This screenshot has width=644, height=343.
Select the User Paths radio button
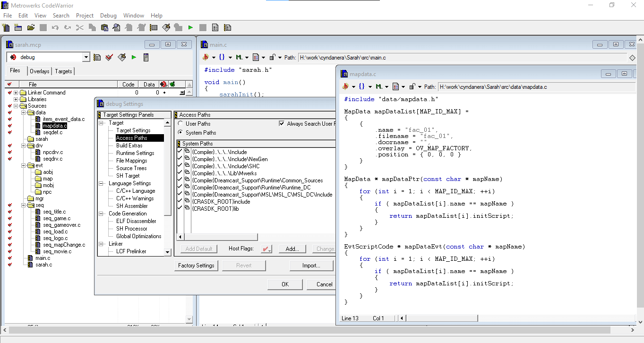tap(180, 124)
